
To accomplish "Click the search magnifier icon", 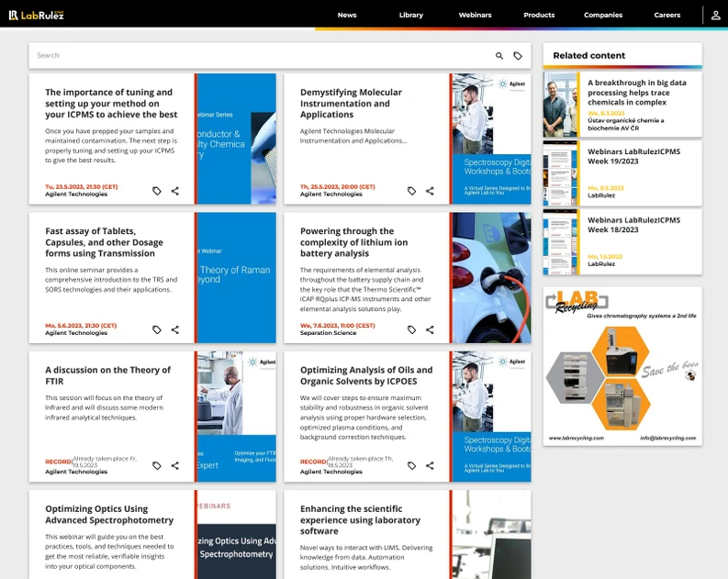I will [x=499, y=56].
